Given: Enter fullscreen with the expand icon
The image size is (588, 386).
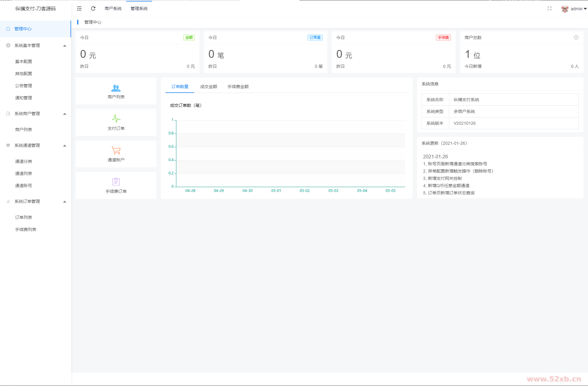Looking at the screenshot, I should pos(549,8).
